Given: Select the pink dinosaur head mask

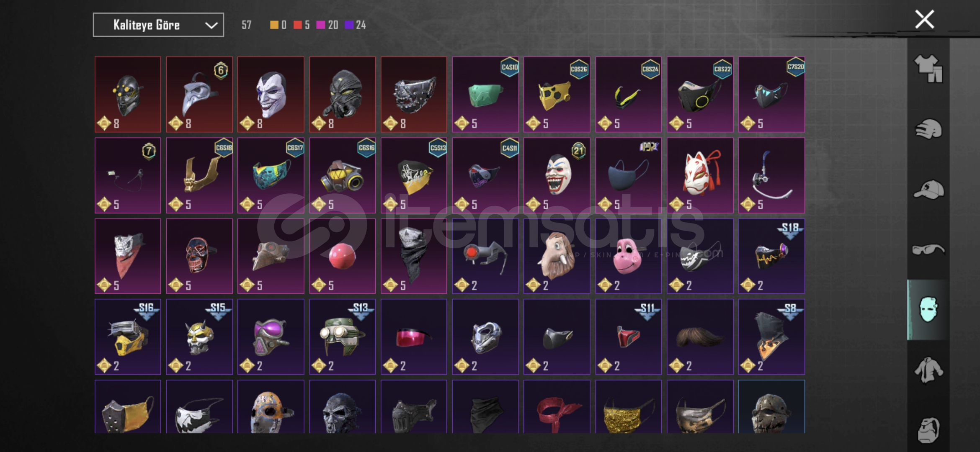Looking at the screenshot, I should click(x=629, y=256).
